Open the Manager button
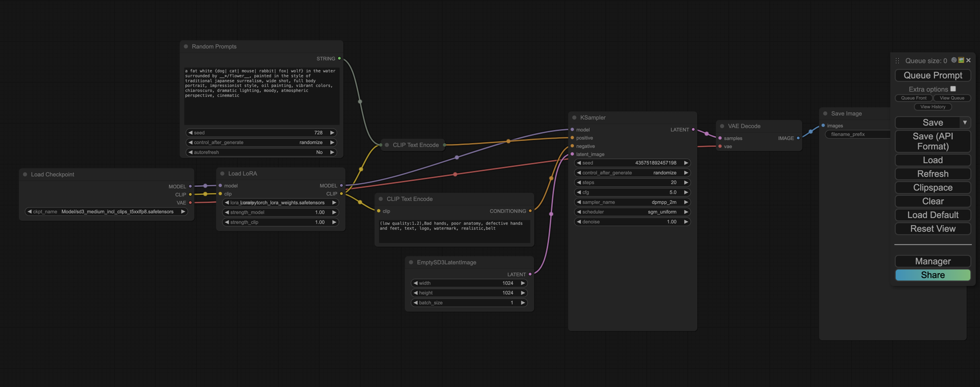The image size is (980, 387). coord(932,261)
